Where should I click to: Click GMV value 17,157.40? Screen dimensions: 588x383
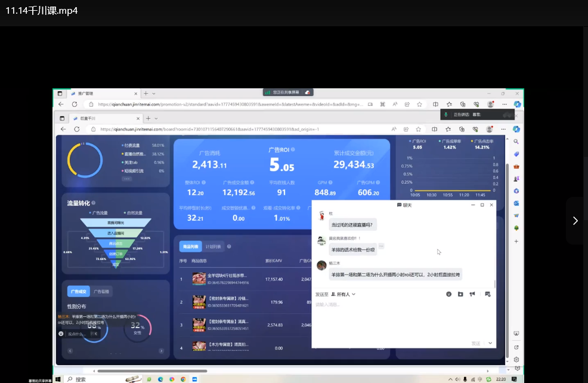[x=274, y=279]
